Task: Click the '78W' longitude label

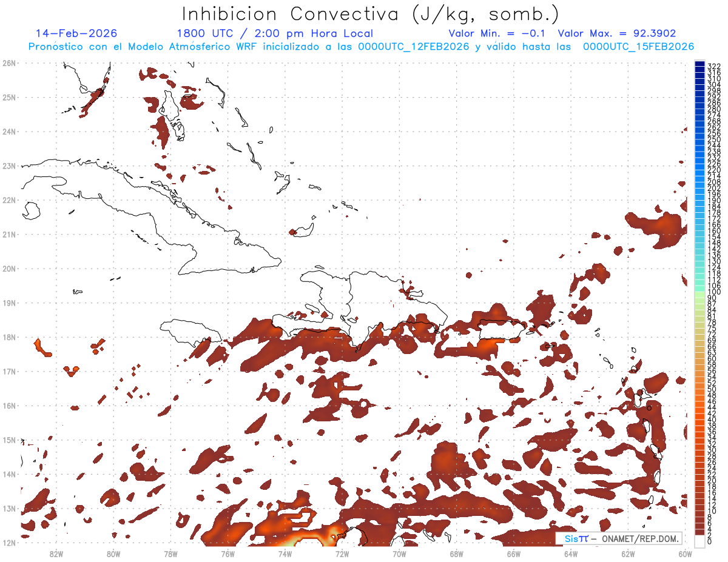Action: [x=170, y=554]
